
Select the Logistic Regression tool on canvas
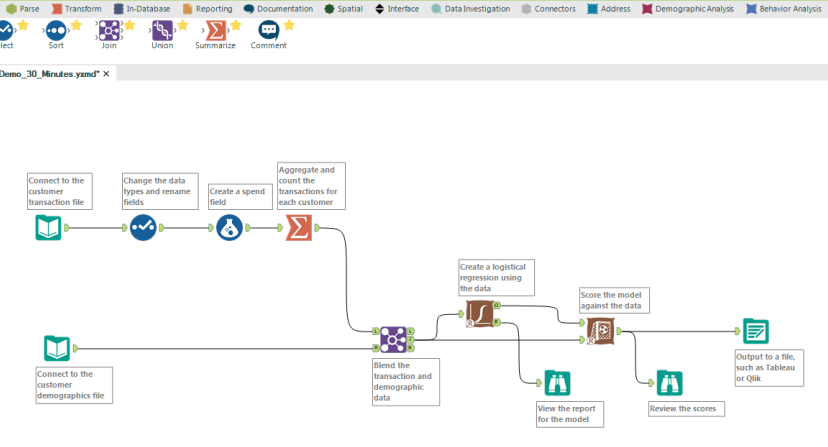[479, 313]
